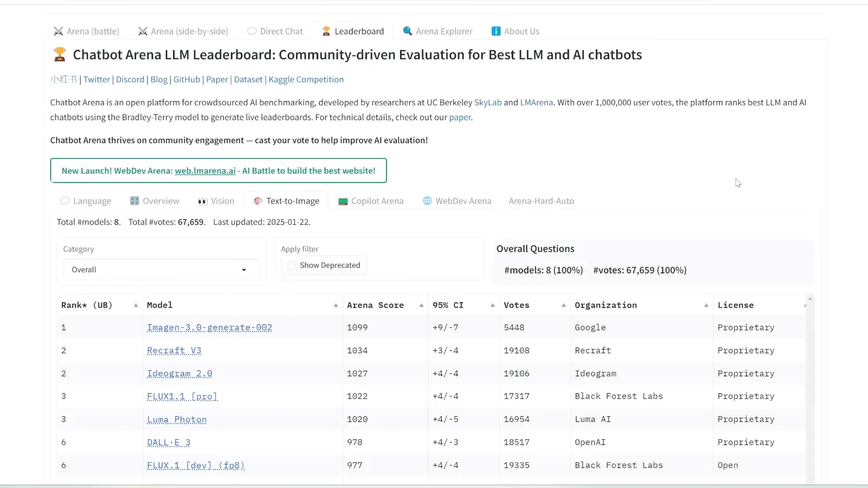Click the trophy icon on the Leaderboard tab
This screenshot has height=488, width=868.
tap(326, 31)
